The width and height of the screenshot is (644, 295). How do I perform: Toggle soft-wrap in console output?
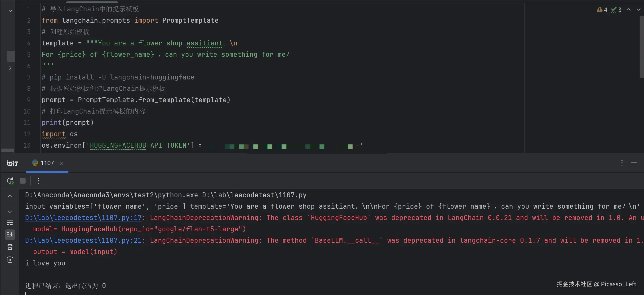[x=10, y=222]
